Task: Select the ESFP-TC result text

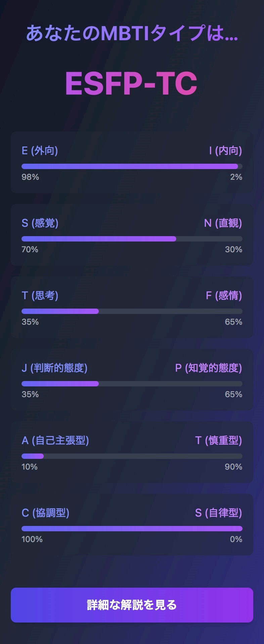Action: coord(131,84)
